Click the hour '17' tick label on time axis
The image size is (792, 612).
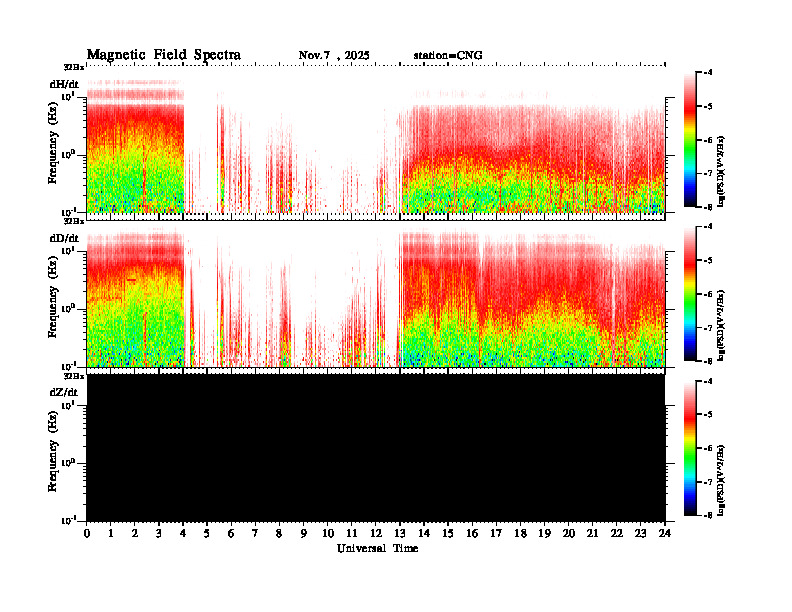(x=497, y=534)
